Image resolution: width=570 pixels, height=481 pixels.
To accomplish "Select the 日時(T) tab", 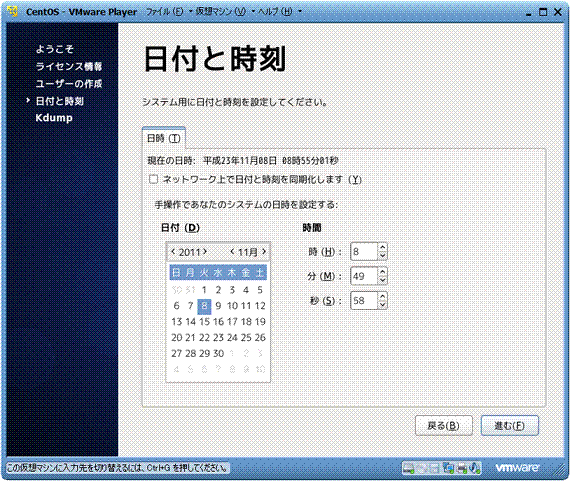I will (x=164, y=138).
